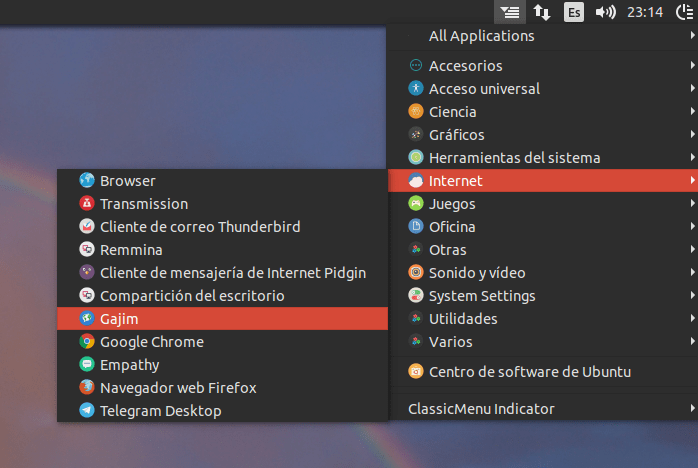
Task: Choose Remmina in the Internet submenu
Action: pyautogui.click(x=131, y=250)
